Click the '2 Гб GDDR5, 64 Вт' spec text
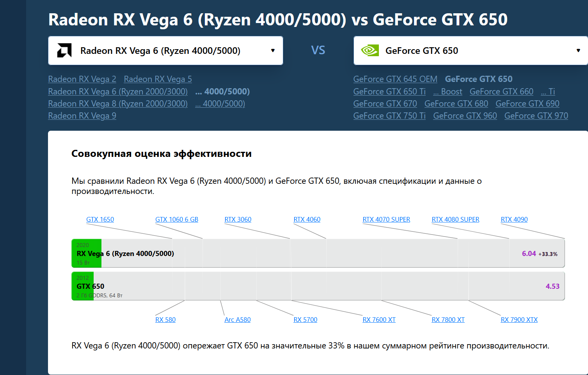The image size is (588, 375). pyautogui.click(x=99, y=295)
